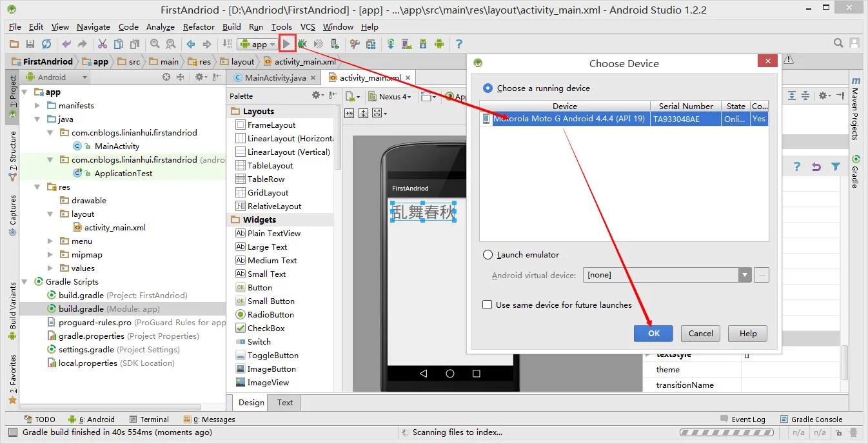Open the Android Device Monitor icon

439,44
